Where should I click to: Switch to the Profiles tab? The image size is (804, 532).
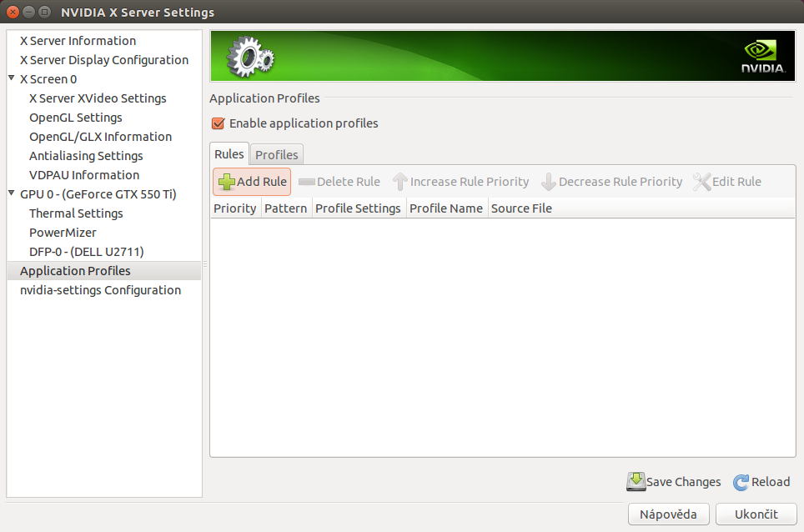tap(277, 155)
